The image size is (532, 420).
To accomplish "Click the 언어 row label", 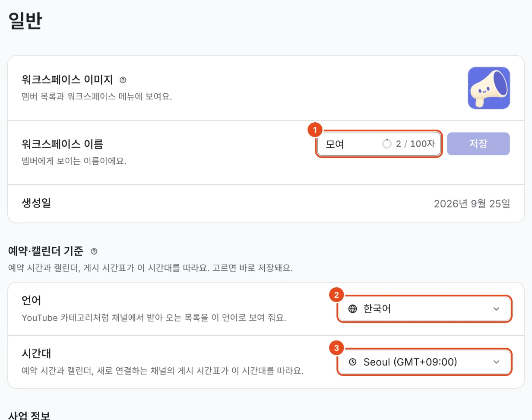I will tap(32, 300).
